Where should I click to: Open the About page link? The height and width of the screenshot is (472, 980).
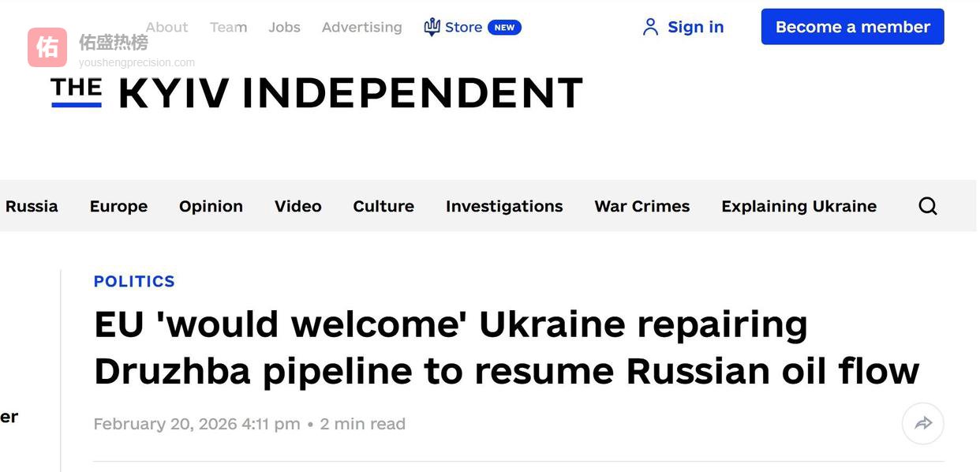[167, 27]
